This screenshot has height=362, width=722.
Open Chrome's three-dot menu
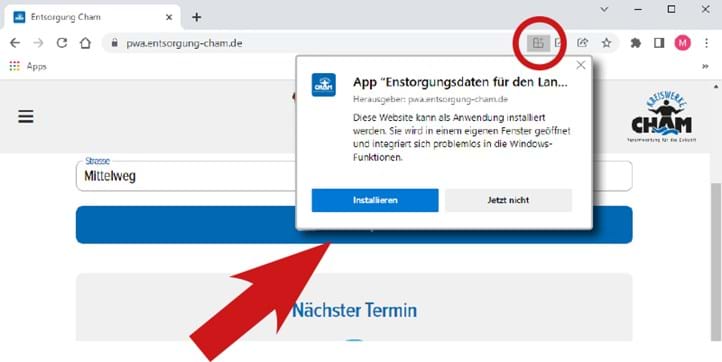706,43
